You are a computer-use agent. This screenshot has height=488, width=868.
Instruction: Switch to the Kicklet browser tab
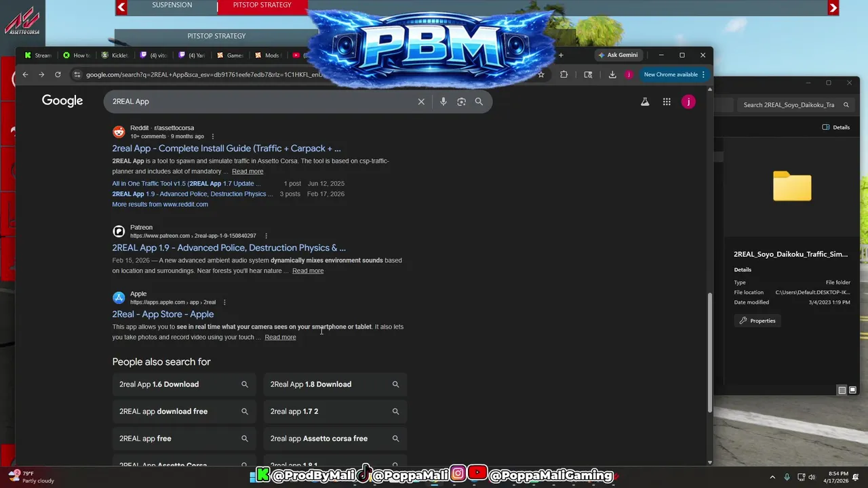point(115,56)
